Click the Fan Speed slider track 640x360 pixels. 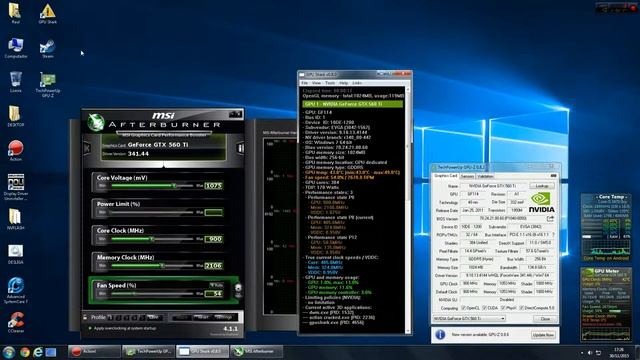(x=152, y=293)
